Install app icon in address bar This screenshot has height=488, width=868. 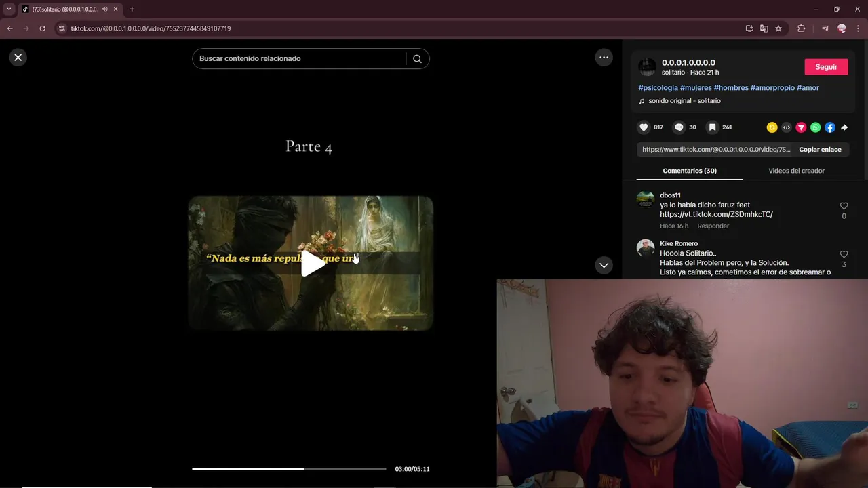pyautogui.click(x=749, y=28)
